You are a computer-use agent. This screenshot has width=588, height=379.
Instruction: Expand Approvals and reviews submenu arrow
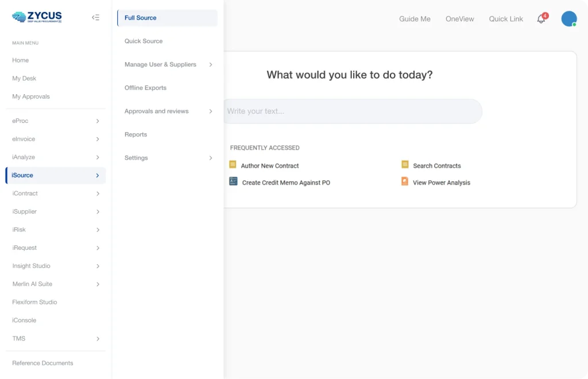point(211,111)
